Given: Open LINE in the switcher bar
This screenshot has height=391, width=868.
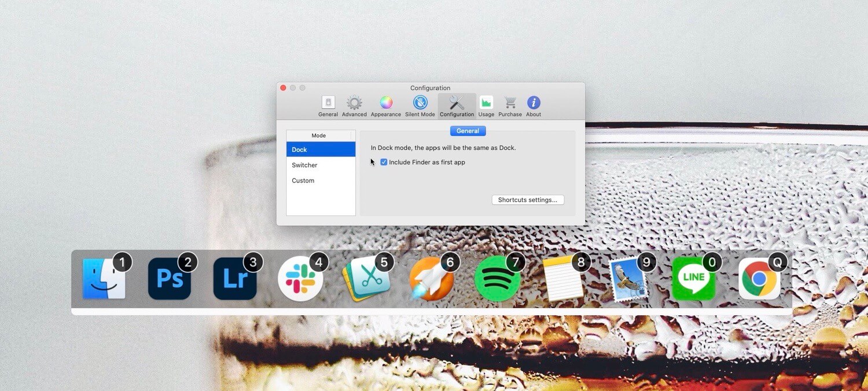Looking at the screenshot, I should [x=694, y=279].
